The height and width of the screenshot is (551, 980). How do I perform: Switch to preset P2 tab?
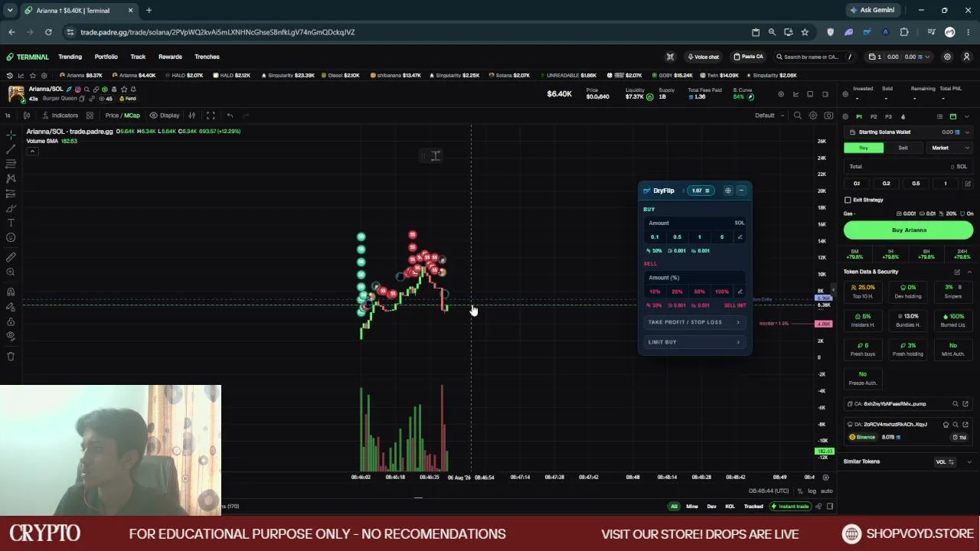click(874, 116)
